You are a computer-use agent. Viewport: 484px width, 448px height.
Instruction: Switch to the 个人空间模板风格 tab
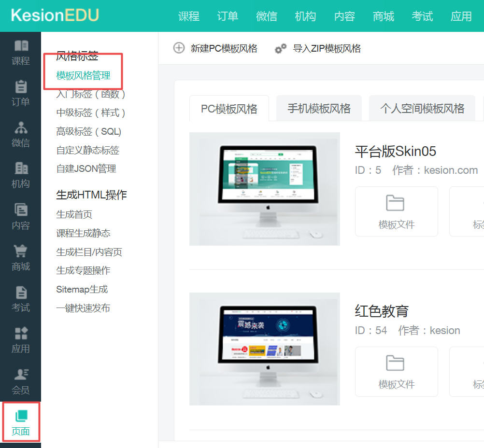422,108
